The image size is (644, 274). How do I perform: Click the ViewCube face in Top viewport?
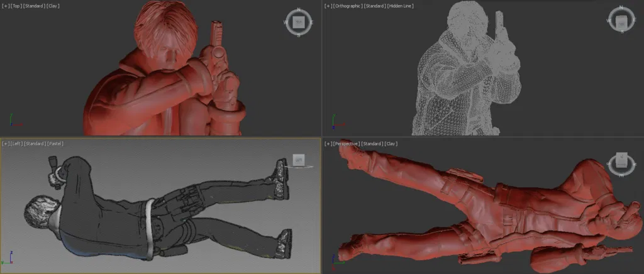299,22
